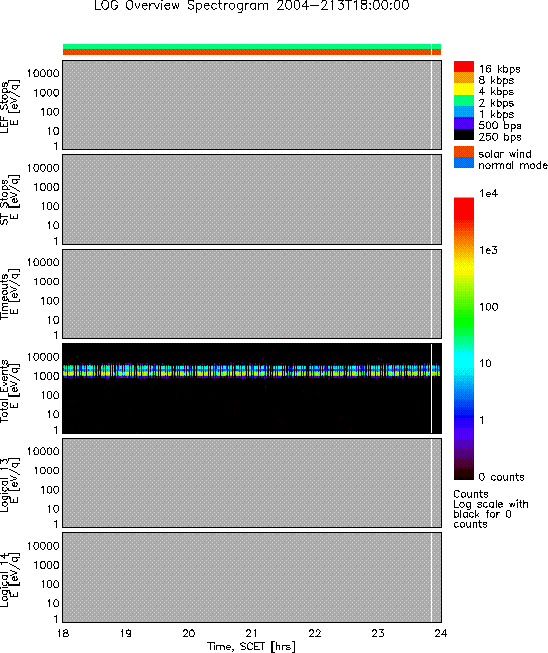Image resolution: width=548 pixels, height=653 pixels.
Task: Click the 100 tick on Timeouts axis
Action: [50, 301]
